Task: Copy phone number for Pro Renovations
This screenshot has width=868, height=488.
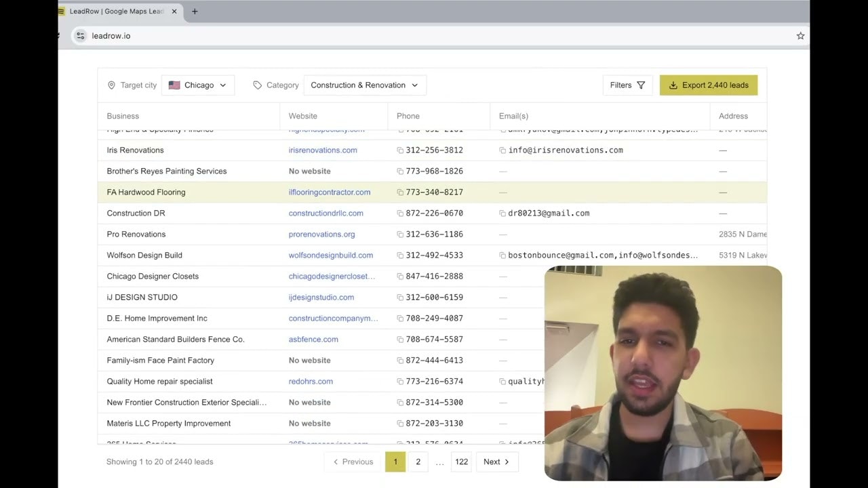Action: tap(401, 235)
